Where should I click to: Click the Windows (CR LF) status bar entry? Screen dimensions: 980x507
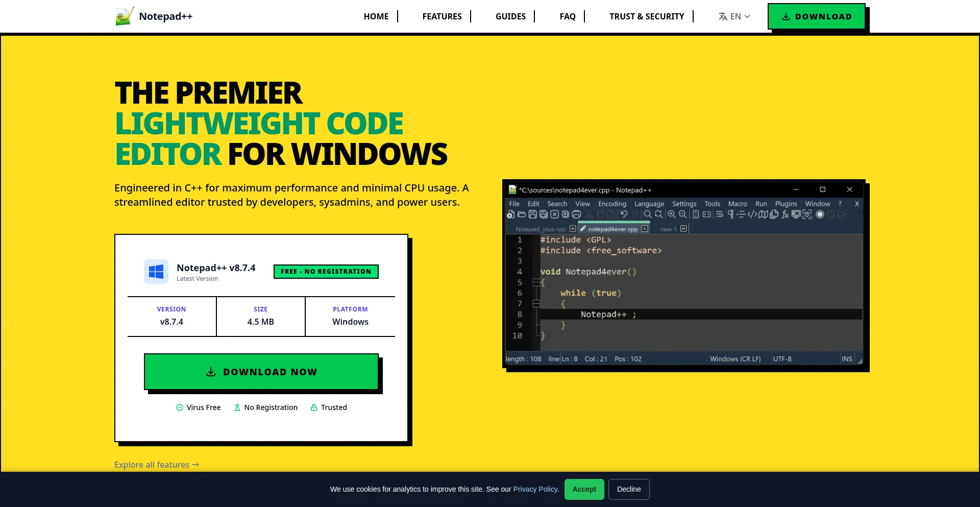click(735, 359)
